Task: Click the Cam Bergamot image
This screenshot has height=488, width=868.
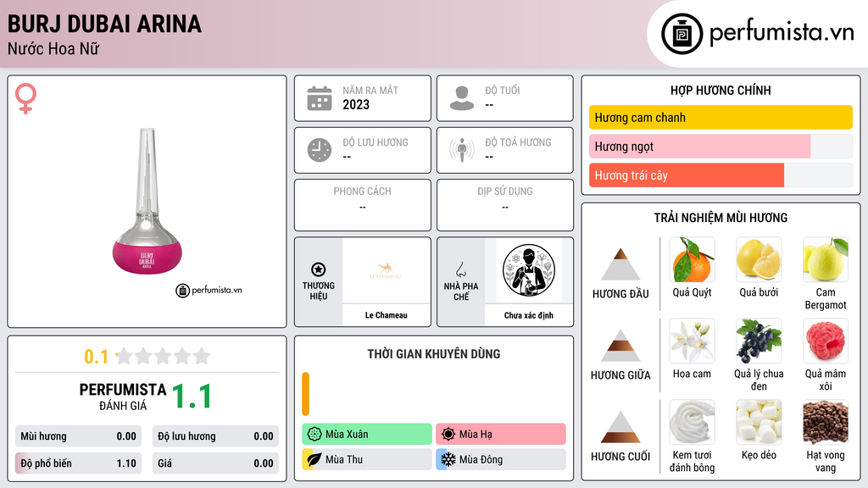Action: [x=826, y=260]
